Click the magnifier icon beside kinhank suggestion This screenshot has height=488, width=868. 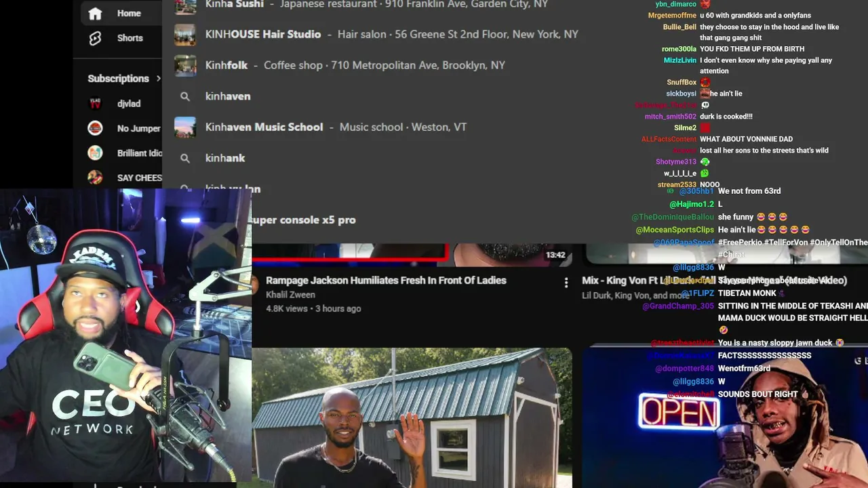(x=185, y=158)
